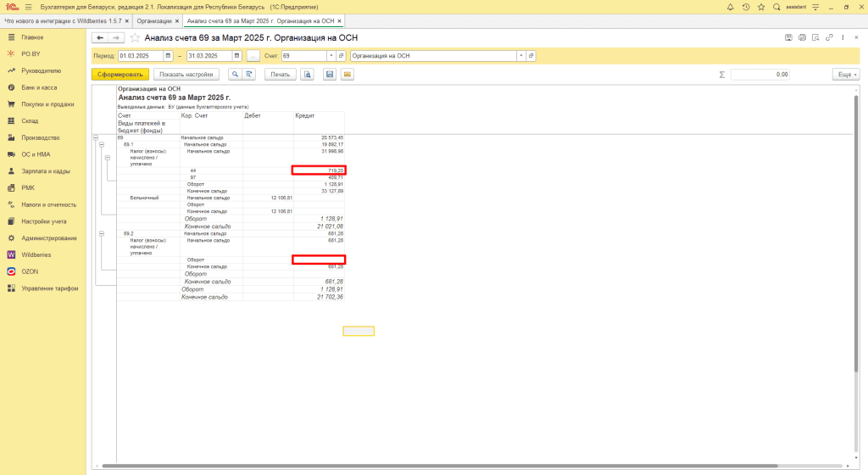Click the save report diskette icon in the toolbar
Image resolution: width=868 pixels, height=475 pixels.
coord(330,75)
